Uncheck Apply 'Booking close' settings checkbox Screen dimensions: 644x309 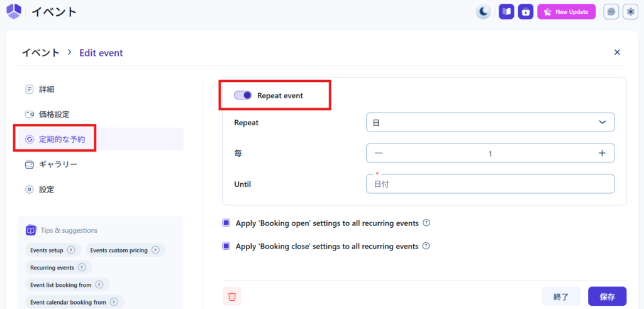point(226,246)
